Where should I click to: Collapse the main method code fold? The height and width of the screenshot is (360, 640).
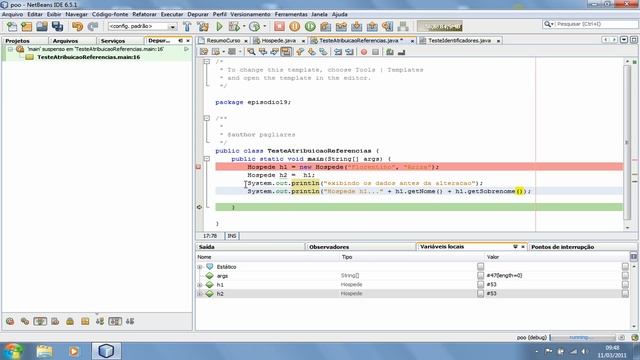[207, 158]
